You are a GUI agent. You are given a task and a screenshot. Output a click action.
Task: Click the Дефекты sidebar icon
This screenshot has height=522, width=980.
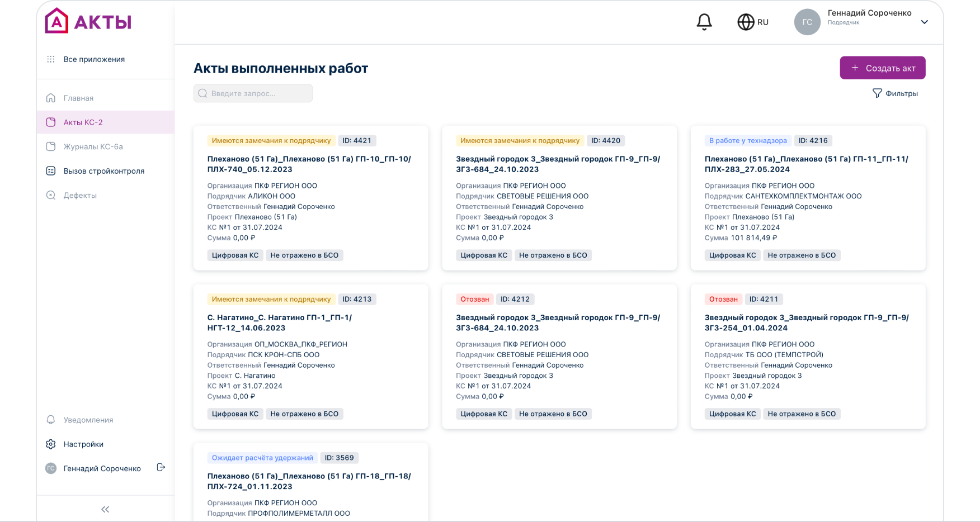[x=51, y=195]
